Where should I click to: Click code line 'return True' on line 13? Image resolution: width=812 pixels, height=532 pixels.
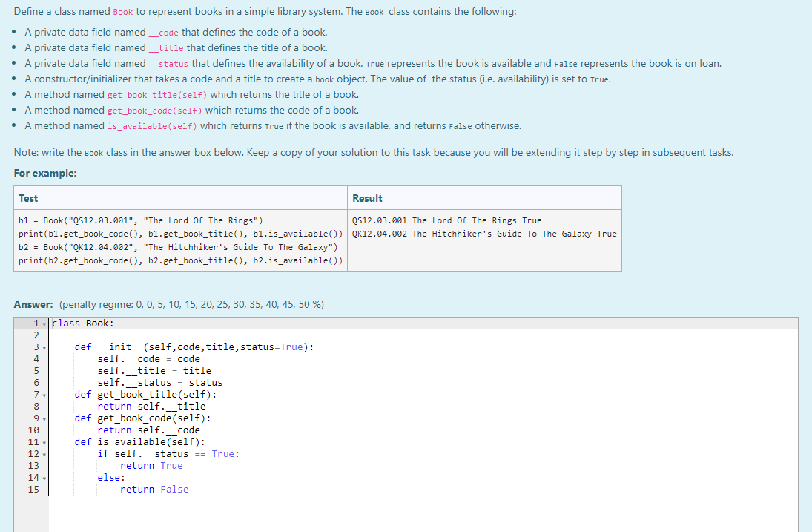pyautogui.click(x=151, y=466)
